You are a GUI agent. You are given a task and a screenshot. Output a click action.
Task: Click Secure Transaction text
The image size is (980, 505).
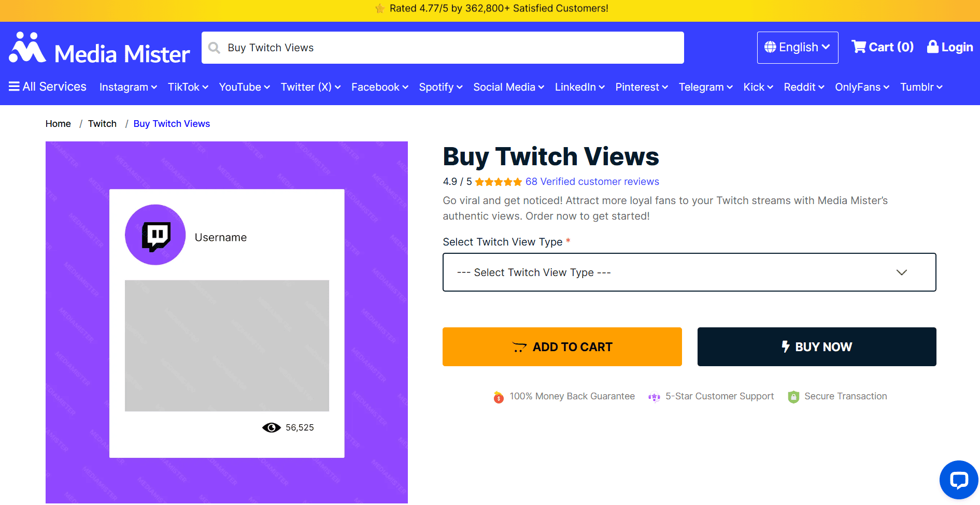coord(846,396)
